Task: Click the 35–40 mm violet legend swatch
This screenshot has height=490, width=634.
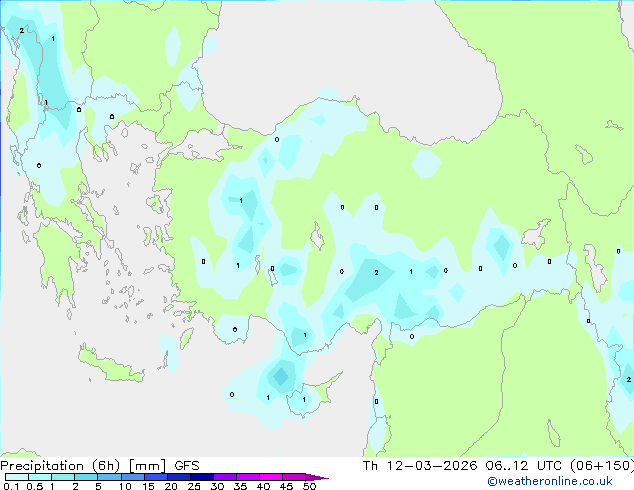Action: click(x=247, y=477)
